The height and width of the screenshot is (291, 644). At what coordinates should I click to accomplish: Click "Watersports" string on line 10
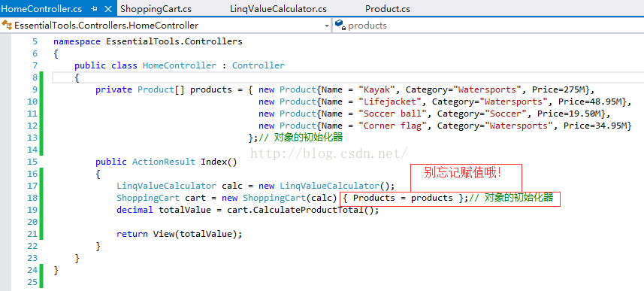click(x=516, y=102)
